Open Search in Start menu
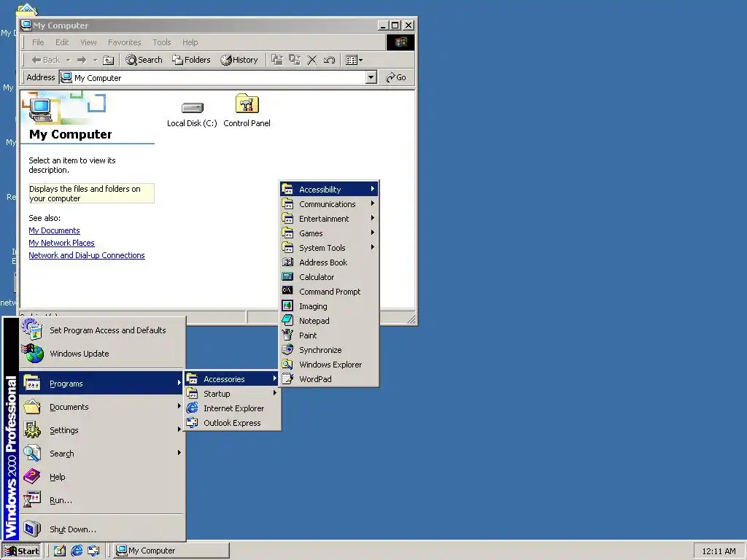The image size is (747, 560). coord(102,454)
